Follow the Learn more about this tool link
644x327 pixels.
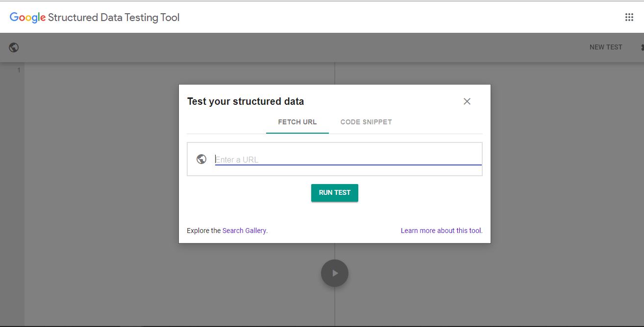click(442, 231)
